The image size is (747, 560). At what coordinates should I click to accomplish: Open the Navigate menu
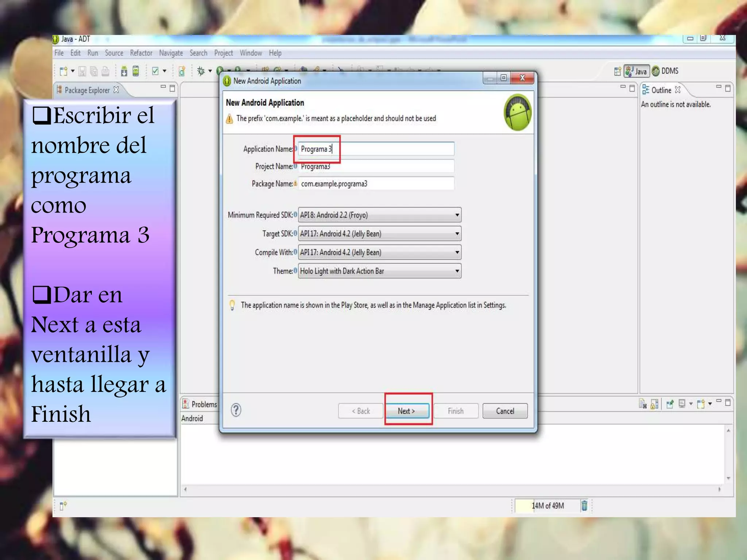pyautogui.click(x=171, y=53)
